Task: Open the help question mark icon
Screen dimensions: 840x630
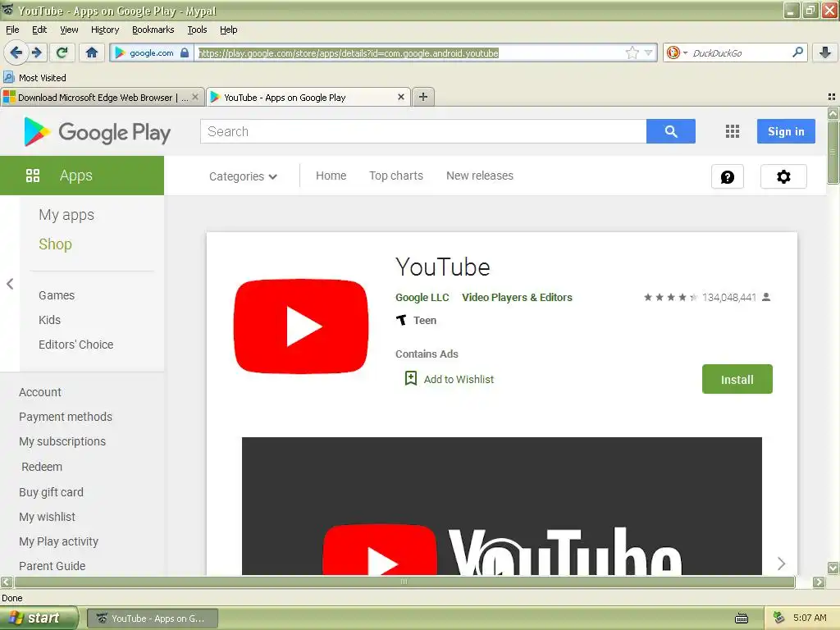Action: click(728, 177)
